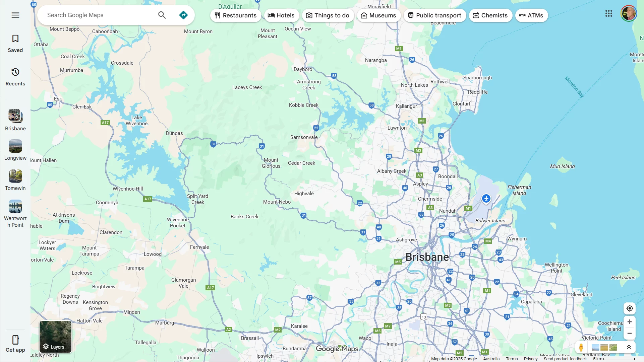Viewport: 644px width, 362px height.
Task: Click the search magnifier icon
Action: (162, 15)
